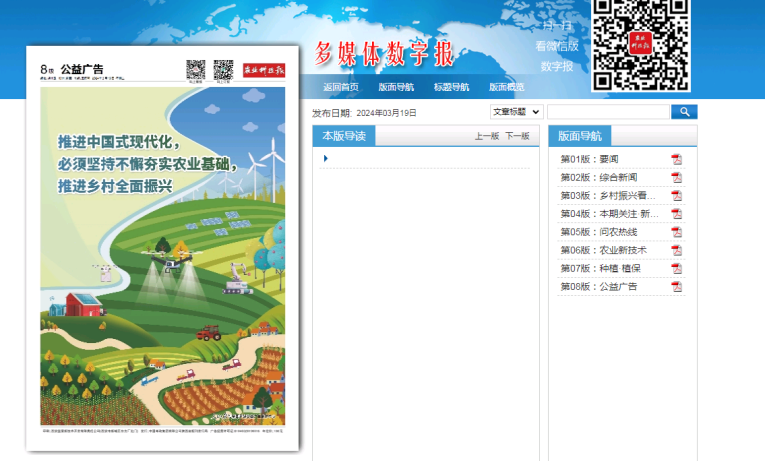Click PDF icon for 第05版 问农热线
765x461 pixels.
(x=676, y=232)
